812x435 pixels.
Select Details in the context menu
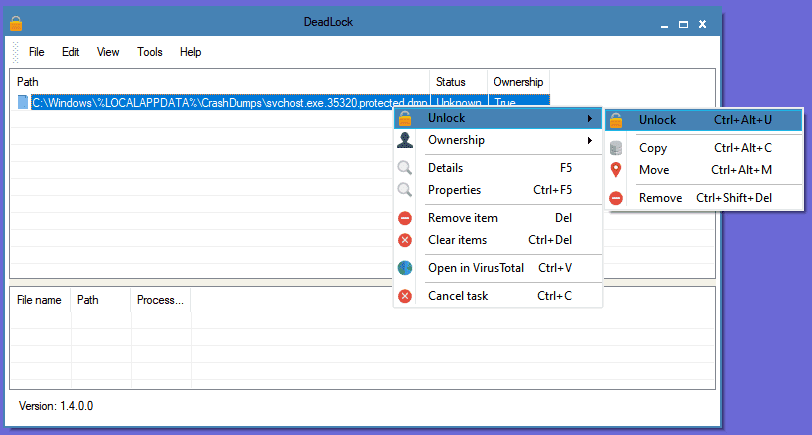pos(498,168)
